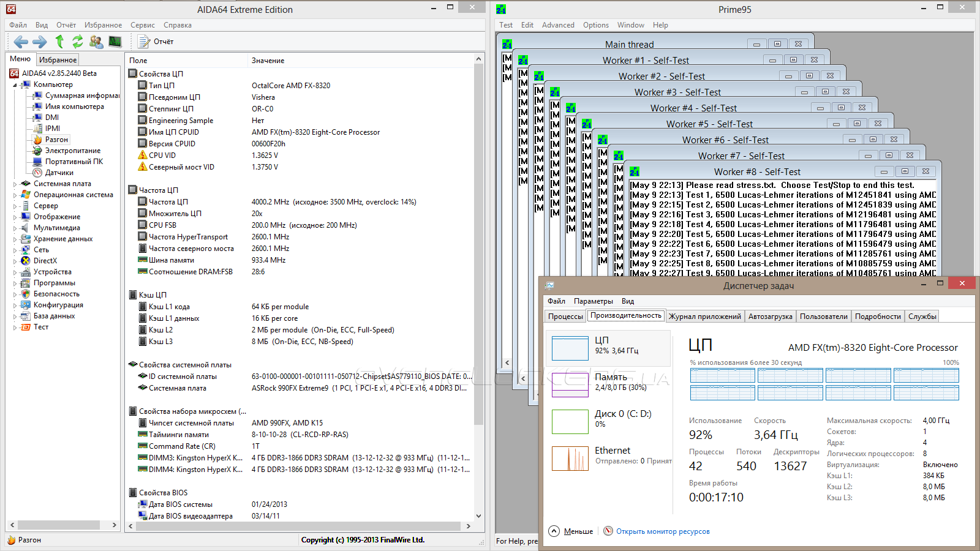Screen dimensions: 980x551
Task: Expand the Хранение данных tree node
Action: (15, 239)
